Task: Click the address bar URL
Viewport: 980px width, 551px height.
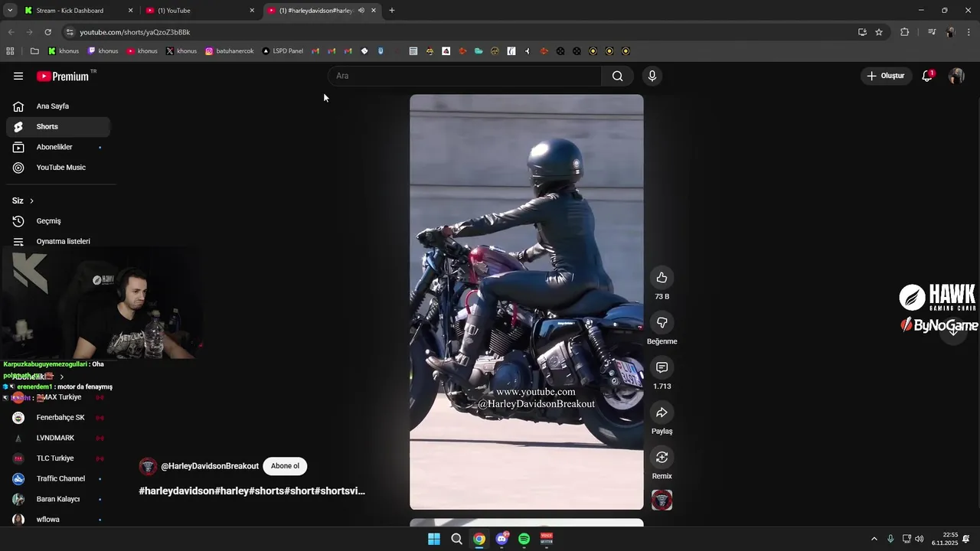Action: [x=135, y=32]
